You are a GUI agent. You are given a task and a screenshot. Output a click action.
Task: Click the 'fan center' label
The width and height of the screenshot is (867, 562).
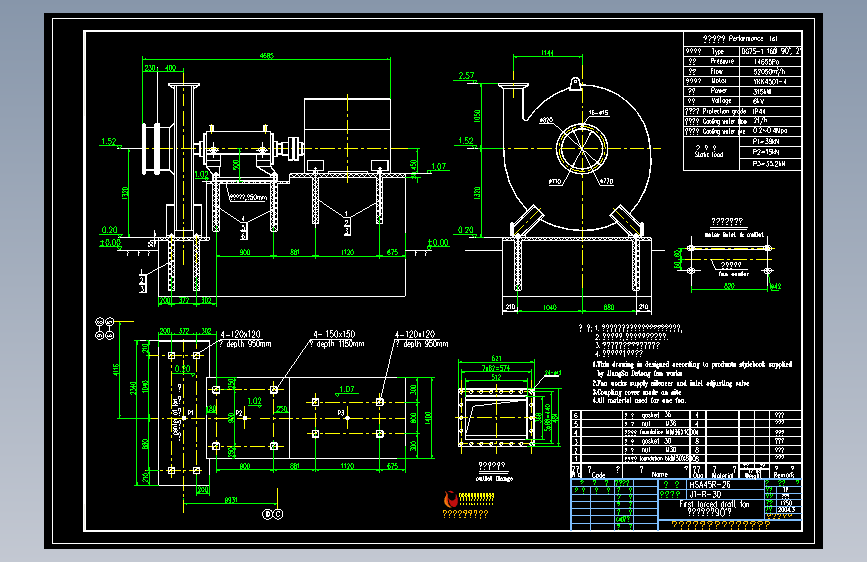coord(733,274)
